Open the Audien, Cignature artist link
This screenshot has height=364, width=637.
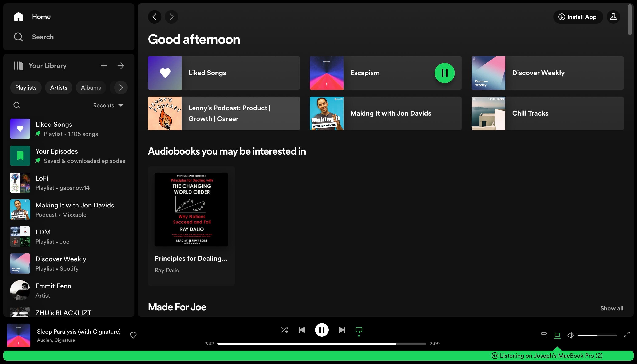(x=56, y=340)
